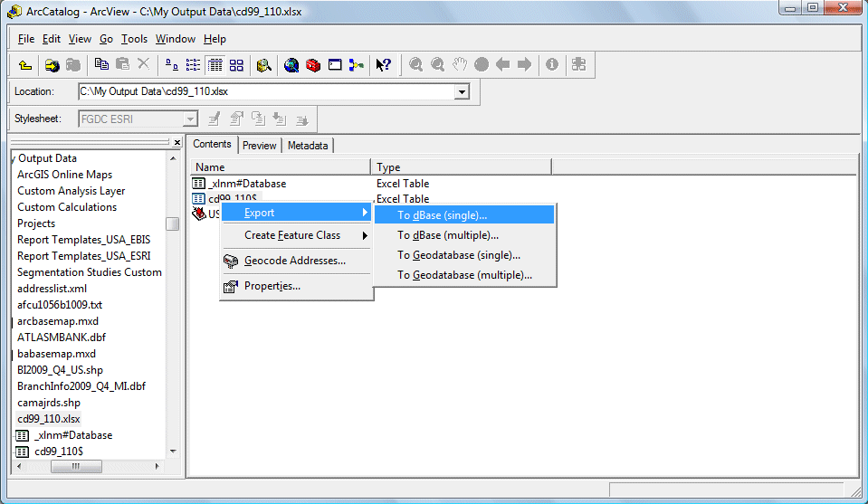Click Go Back to Previous Extent arrow
The height and width of the screenshot is (504, 868).
pyautogui.click(x=502, y=65)
